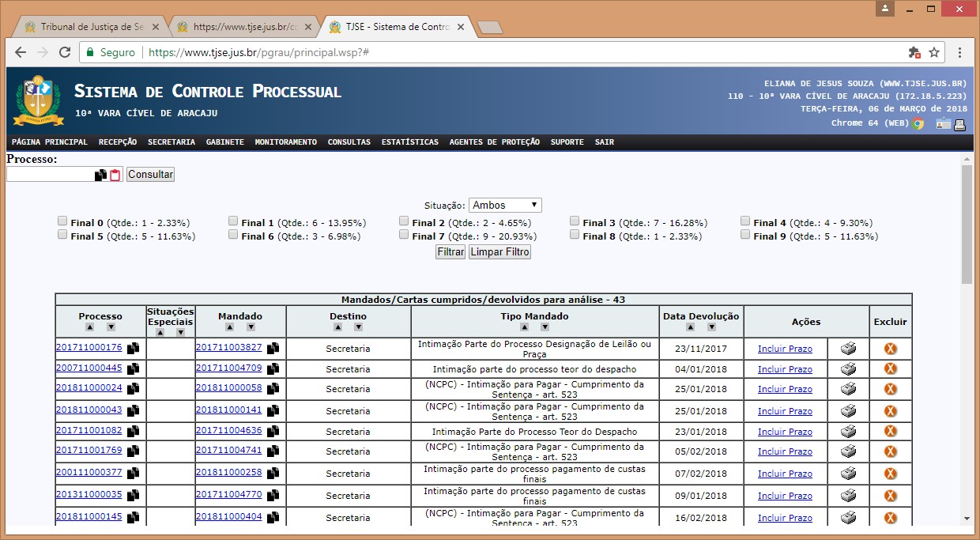
Task: Click paste clipboard icon next to Processo field
Action: tap(115, 175)
